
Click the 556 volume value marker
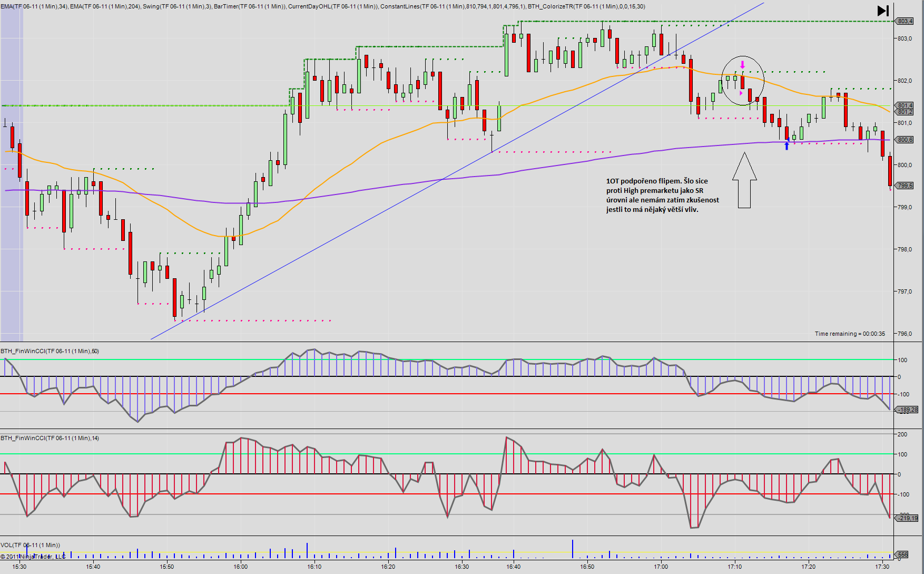902,554
